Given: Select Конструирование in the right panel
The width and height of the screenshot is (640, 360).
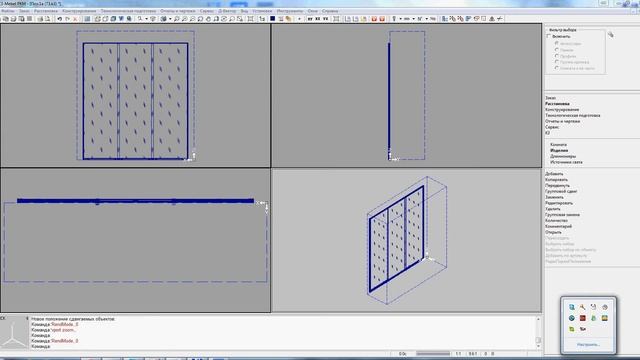Looking at the screenshot, I should pyautogui.click(x=562, y=109).
